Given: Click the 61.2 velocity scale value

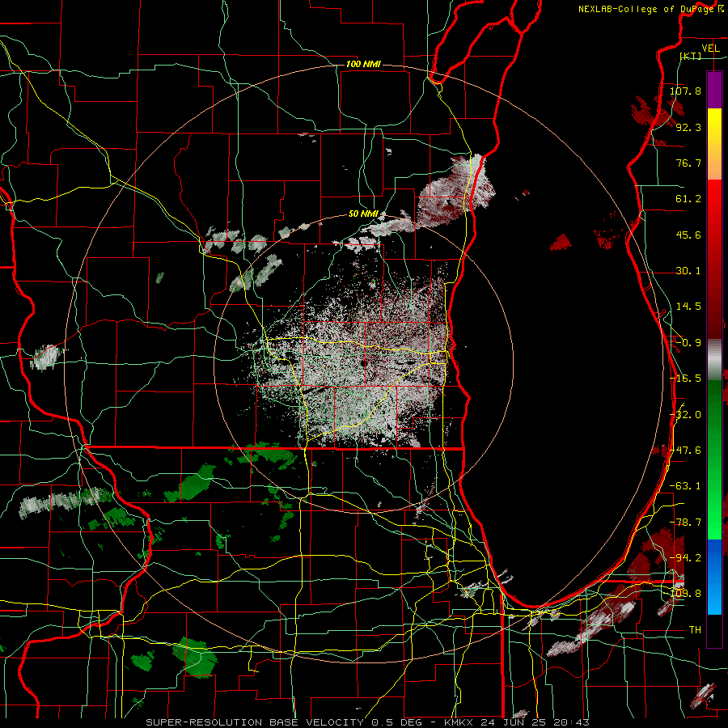Looking at the screenshot, I should (x=688, y=199).
